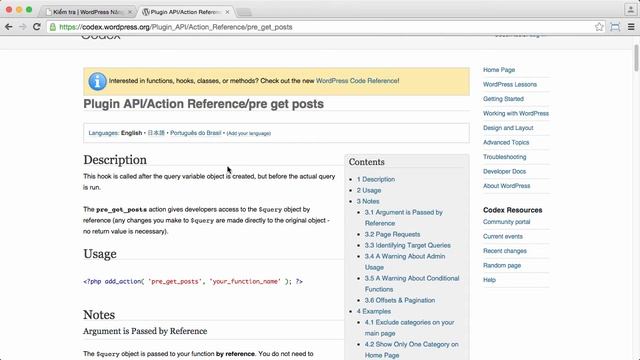
Task: Bookmark this page with the star icon
Action: 599,27
